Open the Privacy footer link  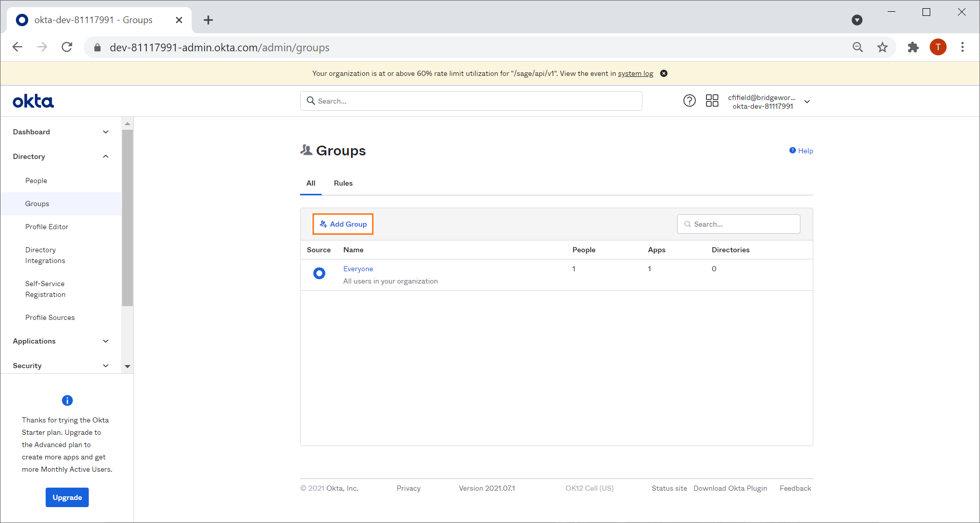(408, 488)
